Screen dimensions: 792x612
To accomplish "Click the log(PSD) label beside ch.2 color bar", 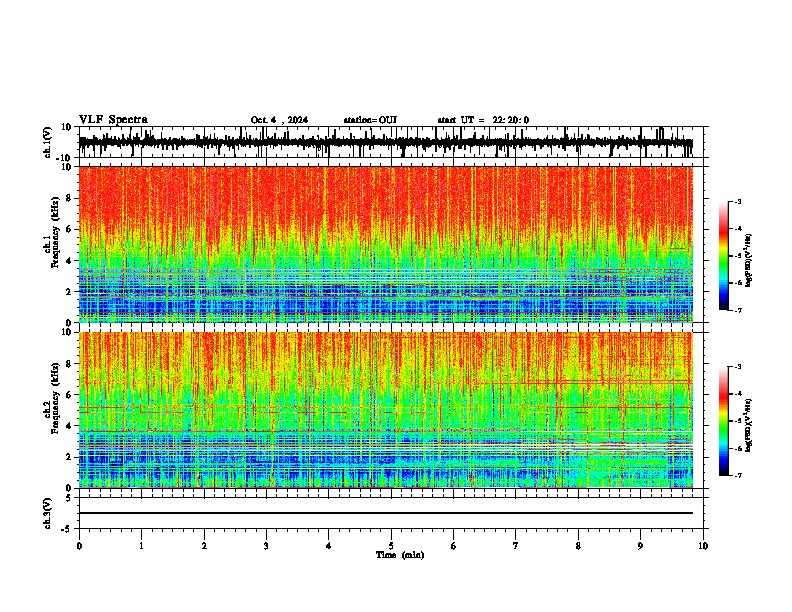I will click(x=749, y=425).
